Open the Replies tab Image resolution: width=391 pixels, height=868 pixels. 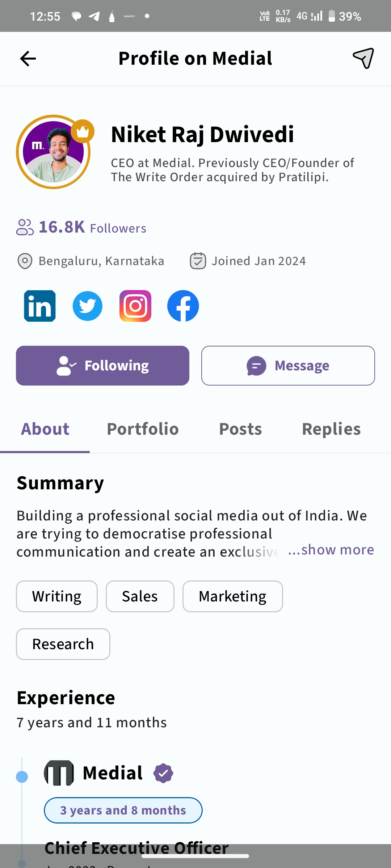[331, 429]
